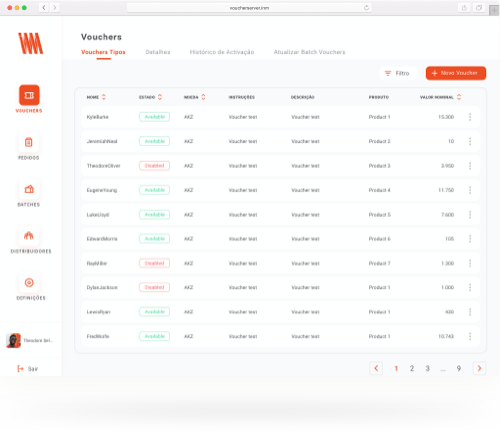Viewport: 500px width, 432px height.
Task: Reload page using browser refresh icon
Action: [x=366, y=8]
